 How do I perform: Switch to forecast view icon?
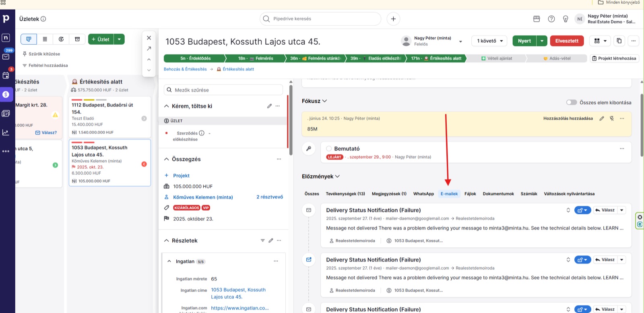click(61, 39)
